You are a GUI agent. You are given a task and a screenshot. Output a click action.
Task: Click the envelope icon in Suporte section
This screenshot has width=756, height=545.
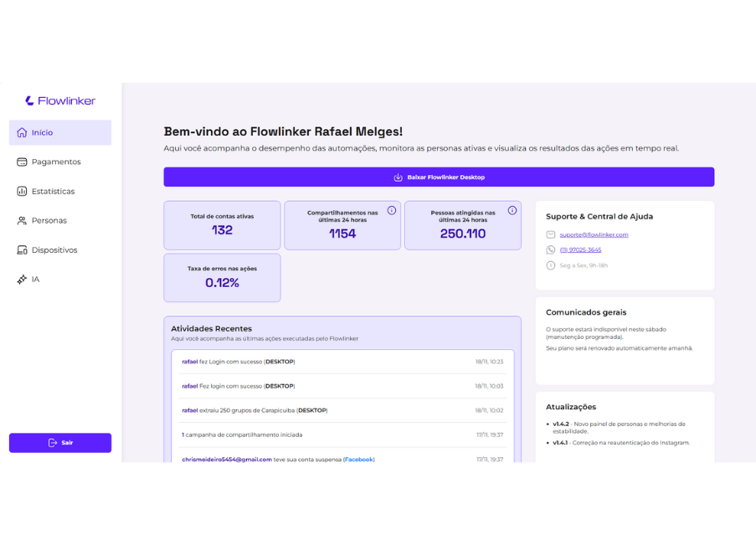click(551, 234)
